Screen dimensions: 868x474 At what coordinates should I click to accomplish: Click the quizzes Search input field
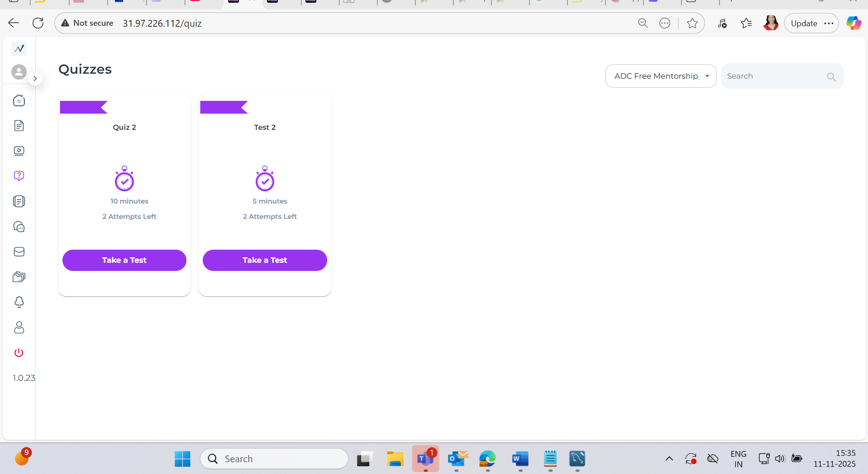pyautogui.click(x=774, y=76)
